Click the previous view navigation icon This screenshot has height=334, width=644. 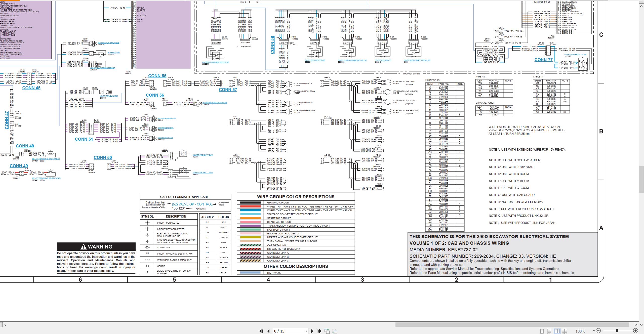[327, 331]
